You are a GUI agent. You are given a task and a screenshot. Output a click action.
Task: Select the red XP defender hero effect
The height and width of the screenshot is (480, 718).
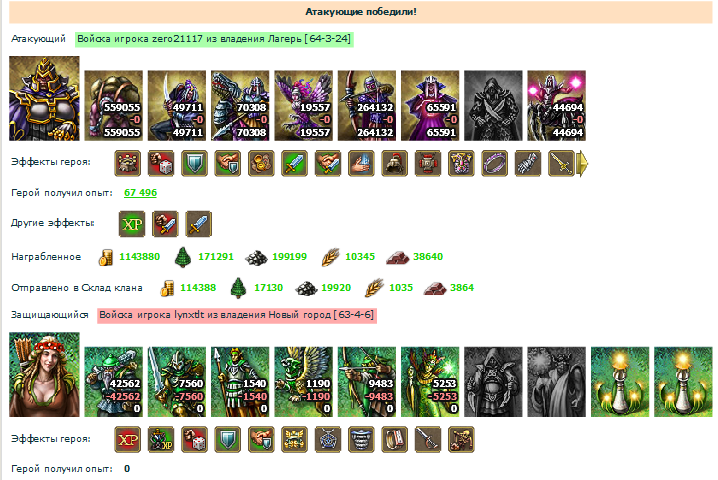128,440
